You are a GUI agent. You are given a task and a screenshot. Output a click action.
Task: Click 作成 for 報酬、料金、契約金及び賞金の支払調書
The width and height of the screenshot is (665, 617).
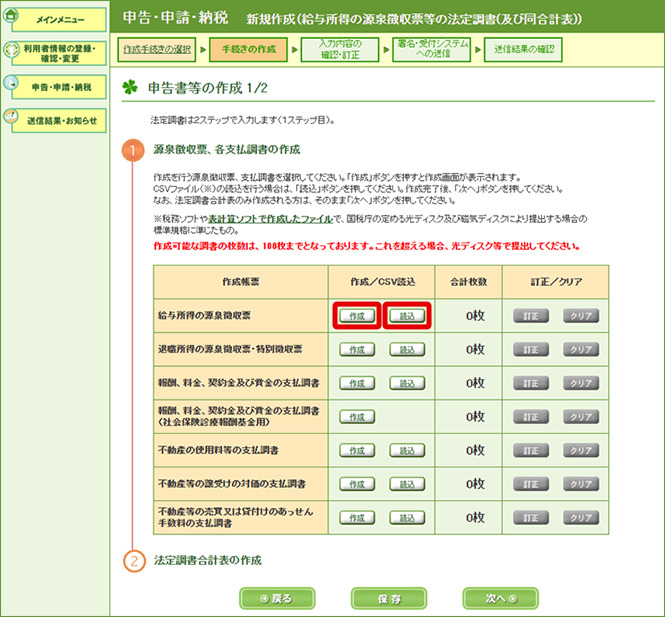click(x=357, y=383)
